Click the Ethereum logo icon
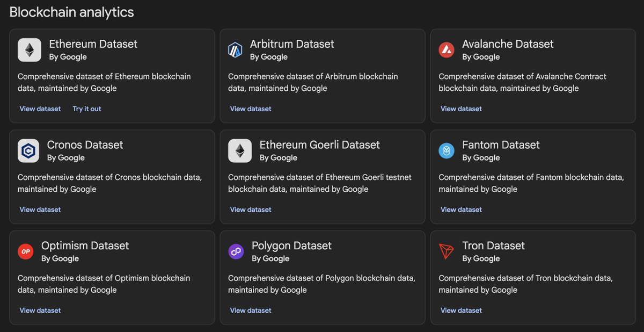 click(29, 50)
